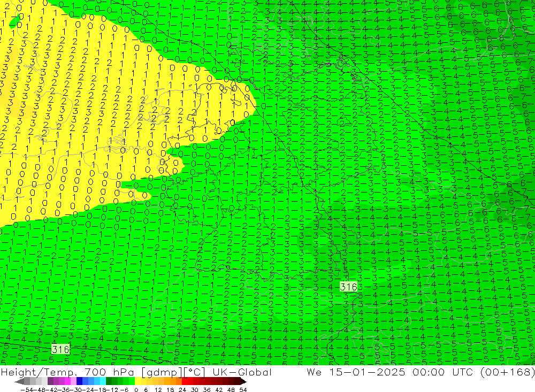Viewport: 535px width, 392px height.
Task: Click the 'UK-Global' model name
Action: tap(242, 372)
